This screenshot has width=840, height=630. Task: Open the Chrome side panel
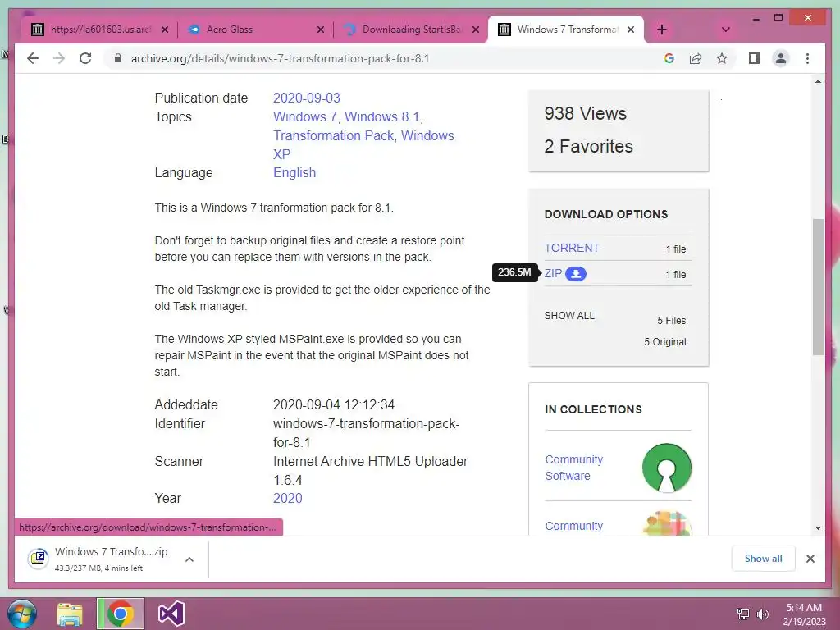755,58
